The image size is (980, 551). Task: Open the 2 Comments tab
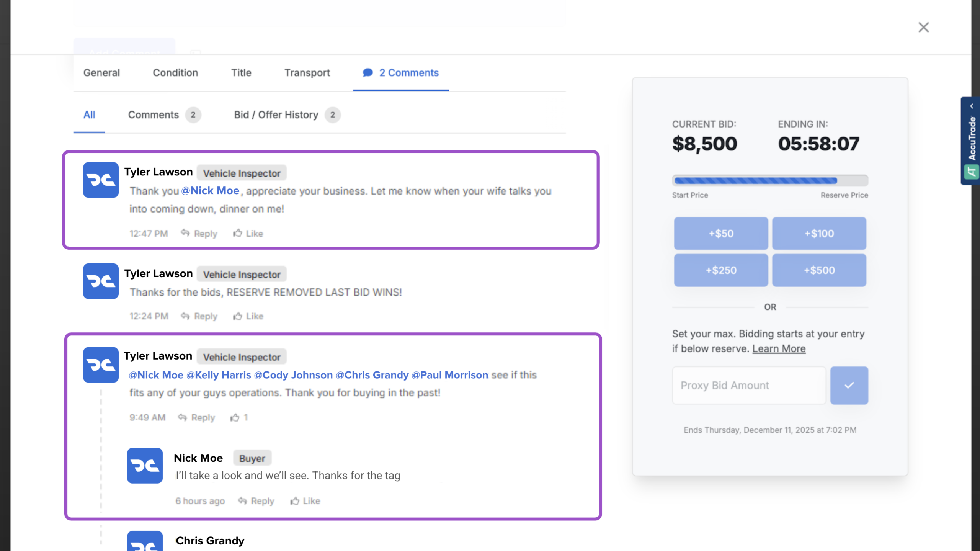coord(401,73)
